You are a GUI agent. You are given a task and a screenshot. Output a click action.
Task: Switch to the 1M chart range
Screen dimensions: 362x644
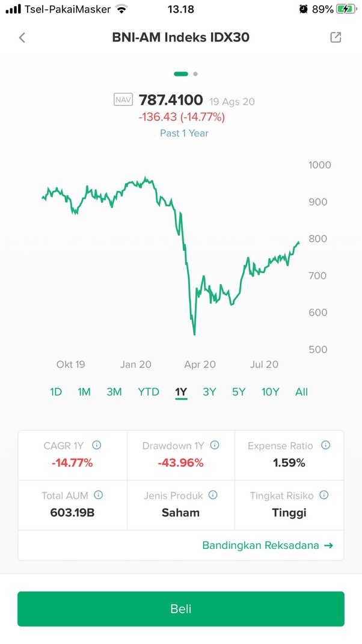pos(84,392)
